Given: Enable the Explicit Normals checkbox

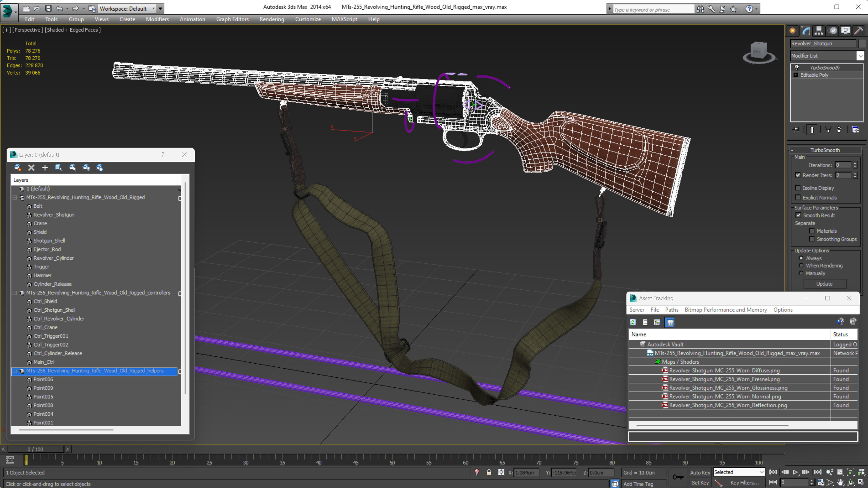Looking at the screenshot, I should pyautogui.click(x=798, y=197).
